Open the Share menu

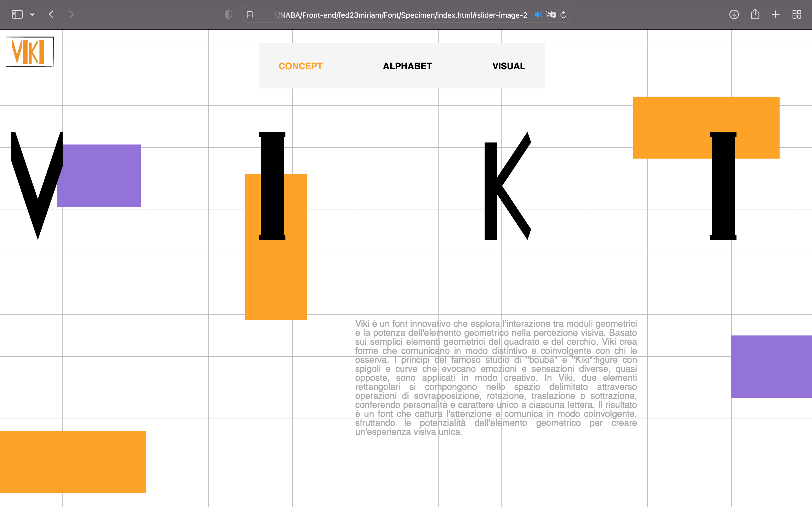pos(755,14)
